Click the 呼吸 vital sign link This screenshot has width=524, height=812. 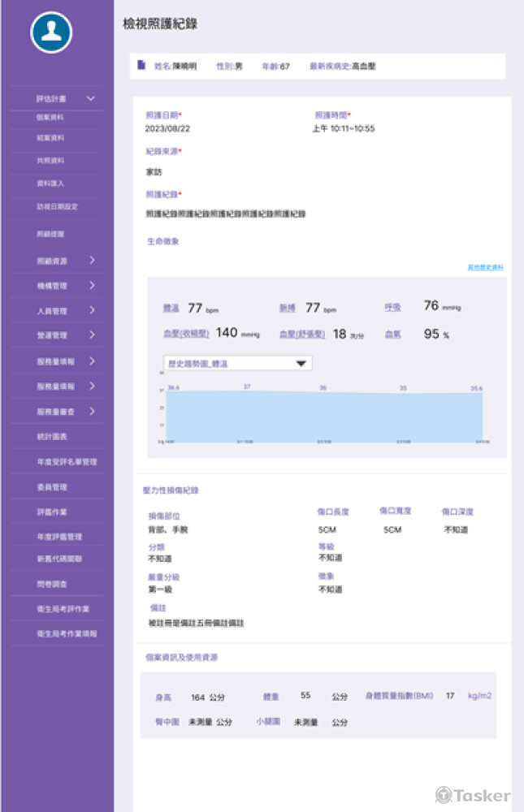pos(392,307)
